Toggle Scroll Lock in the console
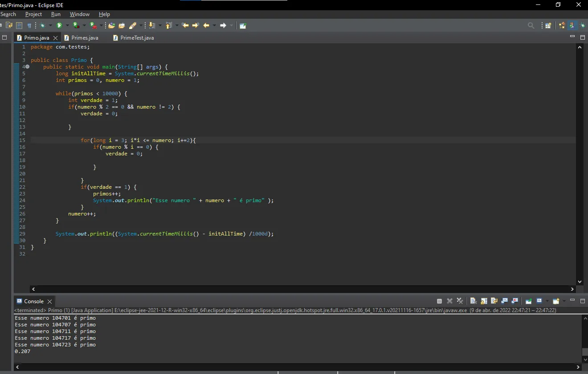Screen dimensions: 588x374 [x=484, y=301]
